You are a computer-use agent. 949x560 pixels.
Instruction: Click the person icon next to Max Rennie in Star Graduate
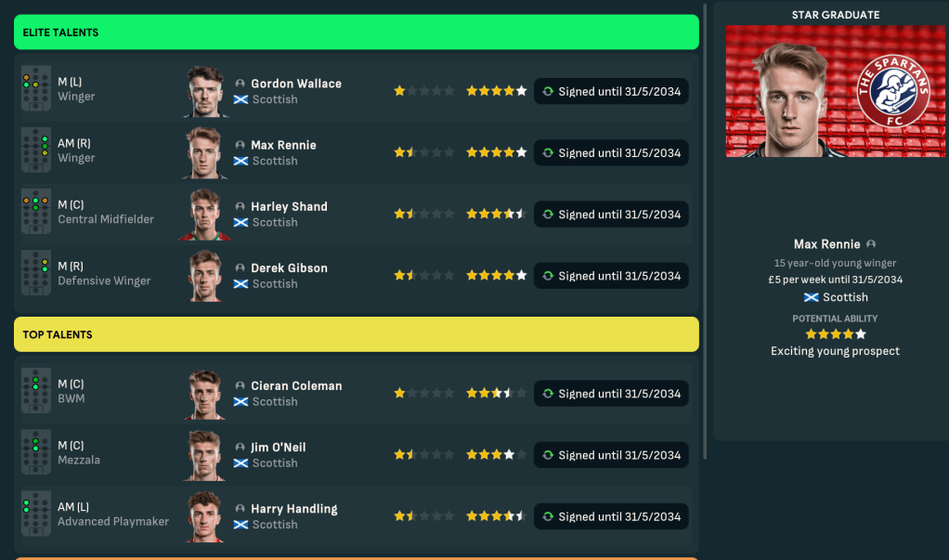coord(871,244)
